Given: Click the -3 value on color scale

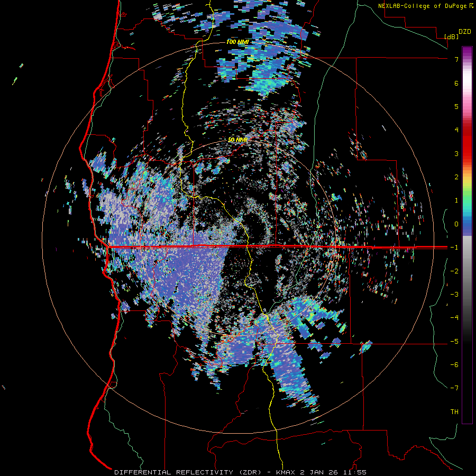Looking at the screenshot, I should [x=454, y=294].
